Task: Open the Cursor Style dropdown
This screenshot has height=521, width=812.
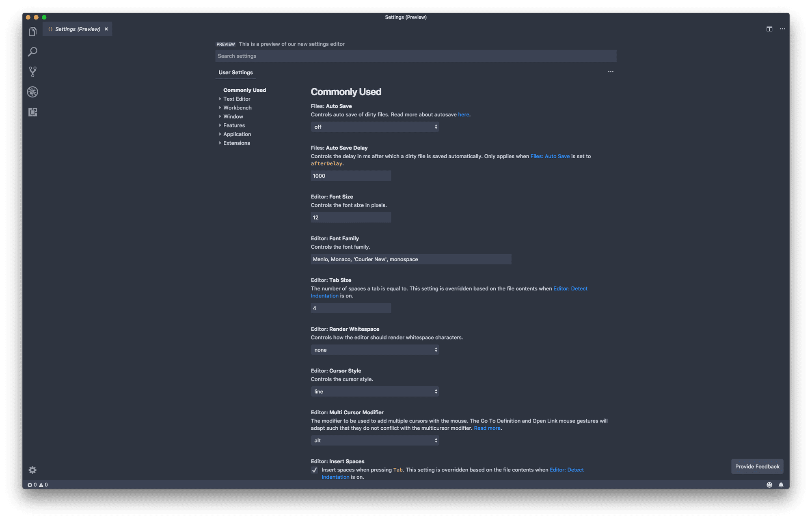Action: point(374,392)
